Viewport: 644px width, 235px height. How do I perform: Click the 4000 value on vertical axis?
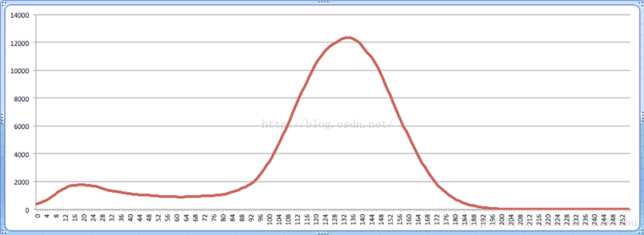[22, 154]
